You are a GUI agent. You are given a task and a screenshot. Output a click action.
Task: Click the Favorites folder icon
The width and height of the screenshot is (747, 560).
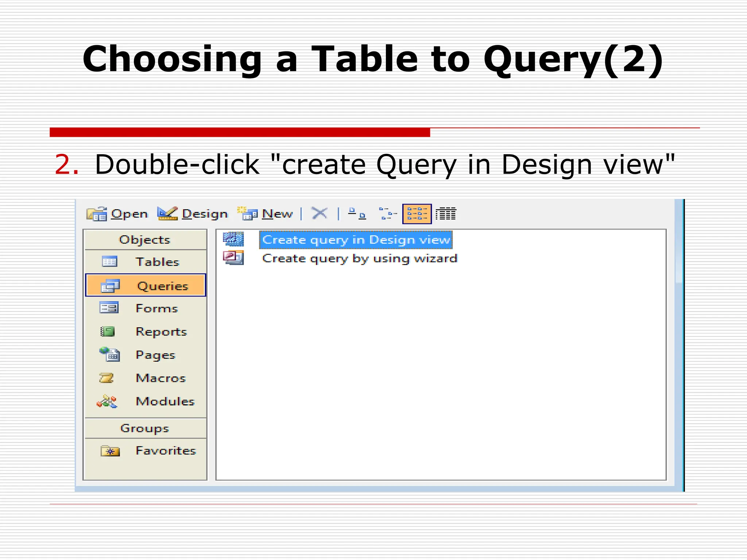(x=110, y=451)
